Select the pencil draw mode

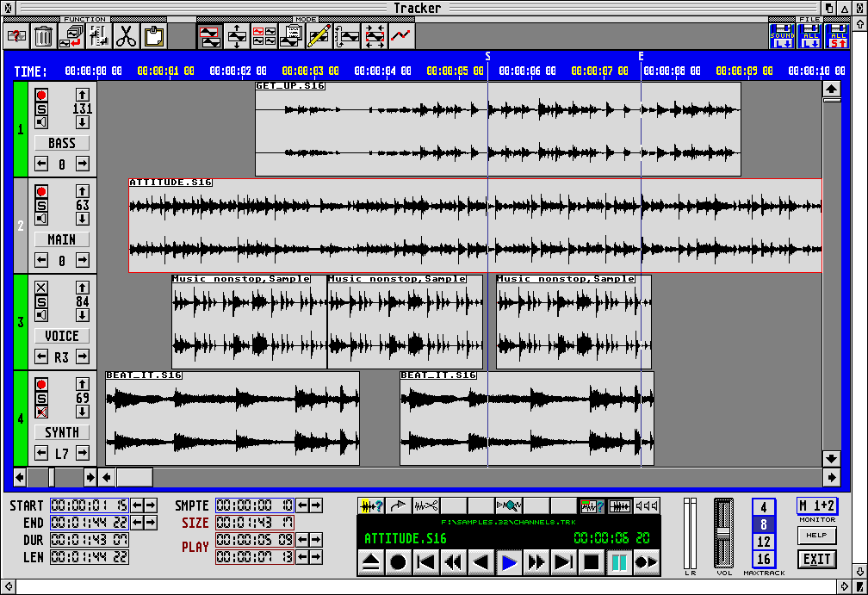point(319,36)
